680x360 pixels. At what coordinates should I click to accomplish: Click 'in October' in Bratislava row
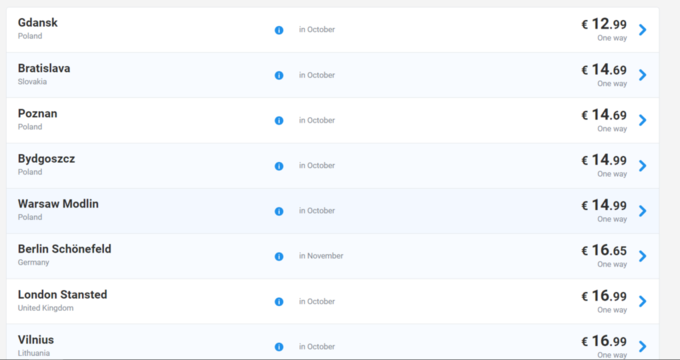[x=317, y=75]
